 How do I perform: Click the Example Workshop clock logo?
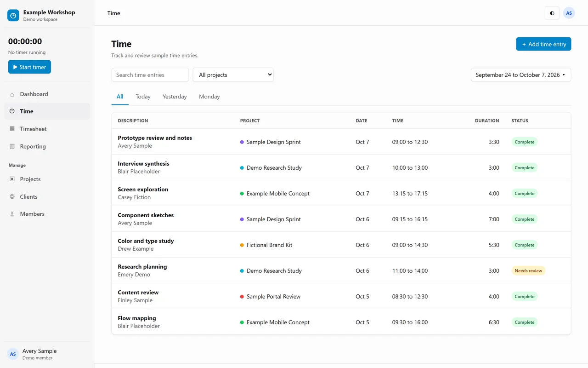tap(13, 16)
